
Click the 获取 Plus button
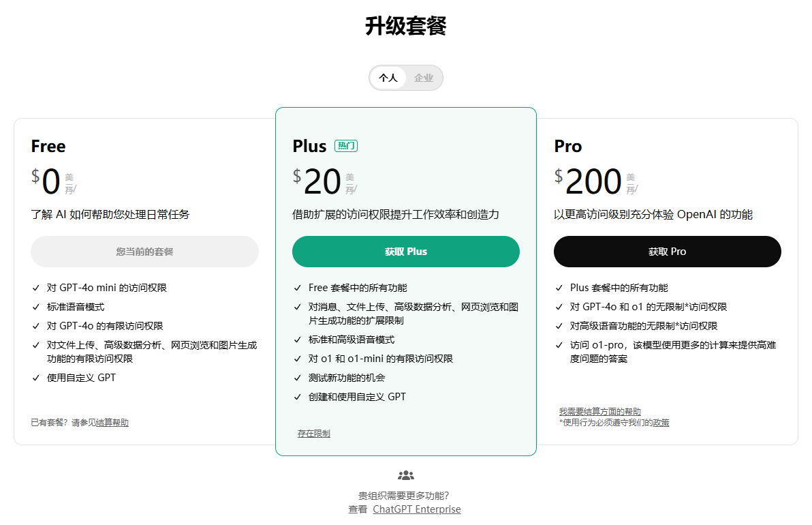pyautogui.click(x=406, y=252)
